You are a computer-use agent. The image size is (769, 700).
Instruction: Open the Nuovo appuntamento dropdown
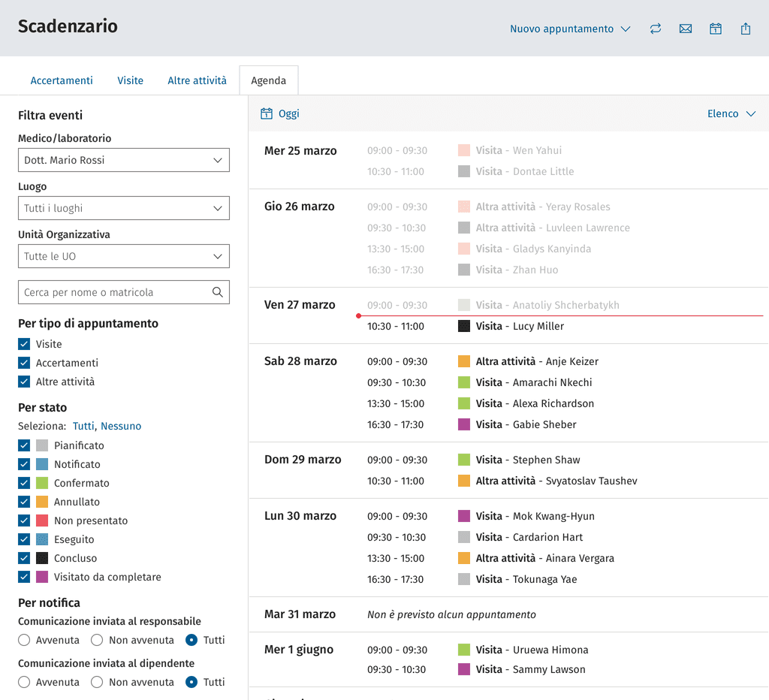pos(570,29)
